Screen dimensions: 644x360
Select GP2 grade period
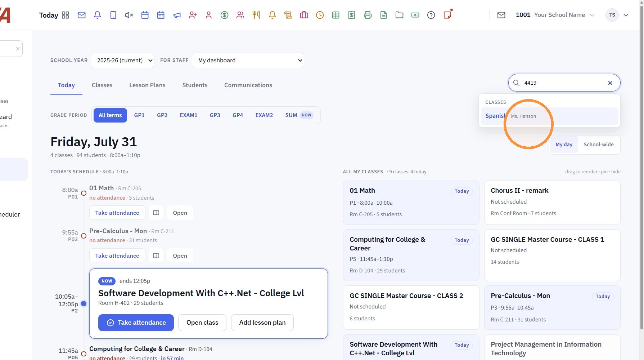(162, 115)
